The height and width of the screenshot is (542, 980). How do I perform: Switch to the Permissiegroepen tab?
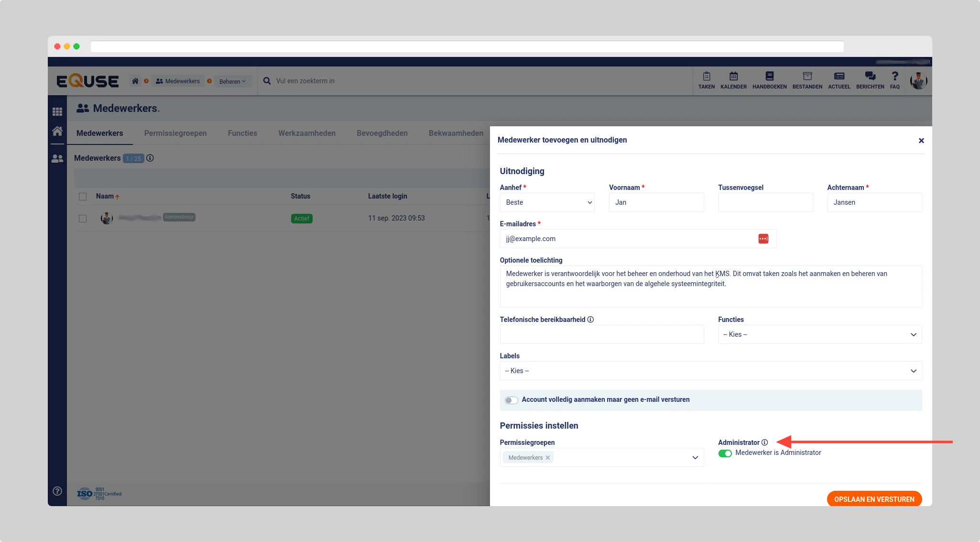(175, 133)
